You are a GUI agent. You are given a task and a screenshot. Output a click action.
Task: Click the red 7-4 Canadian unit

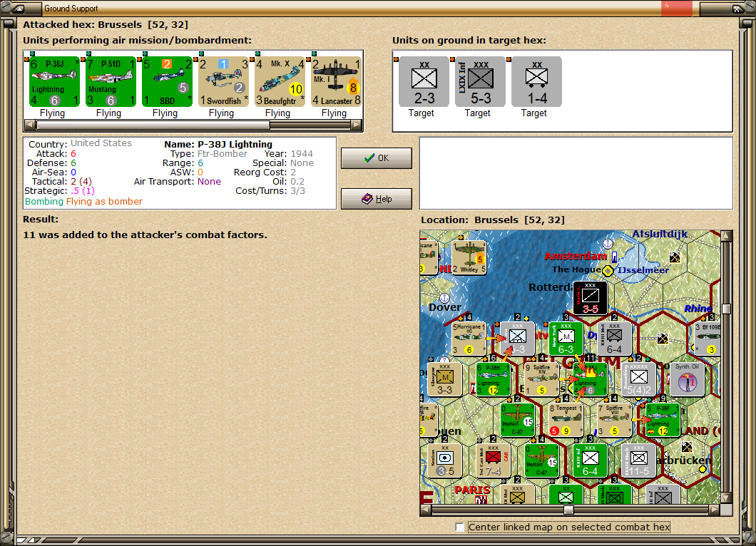[493, 461]
